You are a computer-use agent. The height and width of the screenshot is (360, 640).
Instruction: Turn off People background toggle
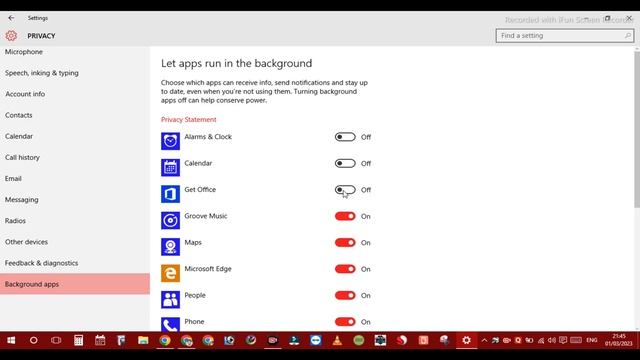point(345,296)
